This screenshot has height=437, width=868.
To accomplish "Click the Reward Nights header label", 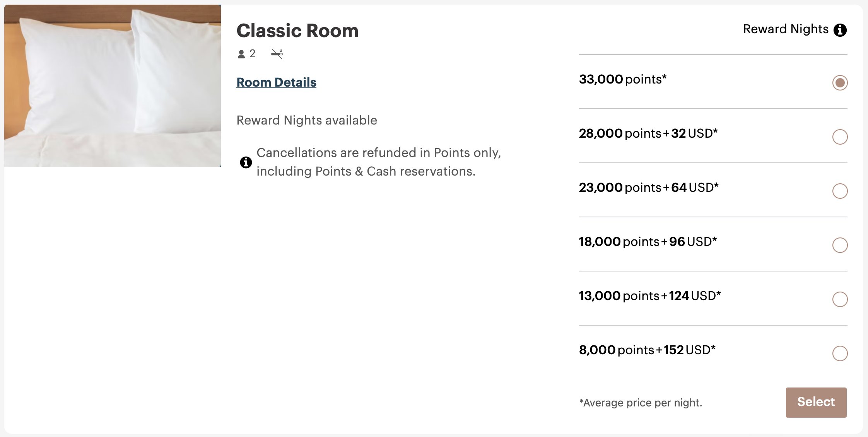I will (786, 29).
